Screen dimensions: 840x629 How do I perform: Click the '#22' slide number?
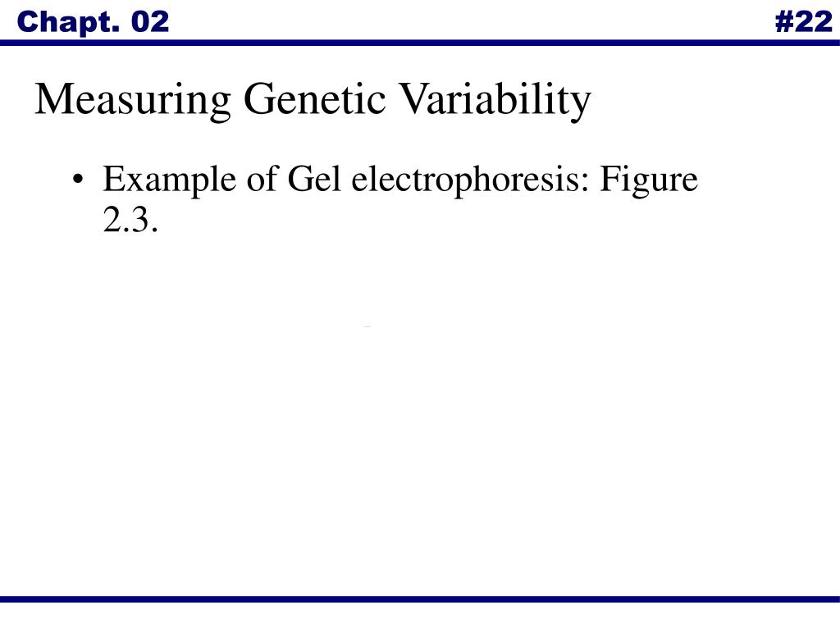(804, 22)
